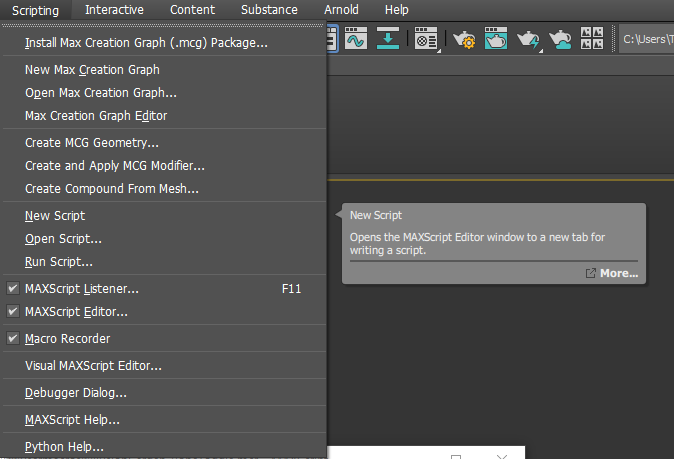
Task: Expand Material Editor flyout corner arrow
Action: tap(439, 51)
